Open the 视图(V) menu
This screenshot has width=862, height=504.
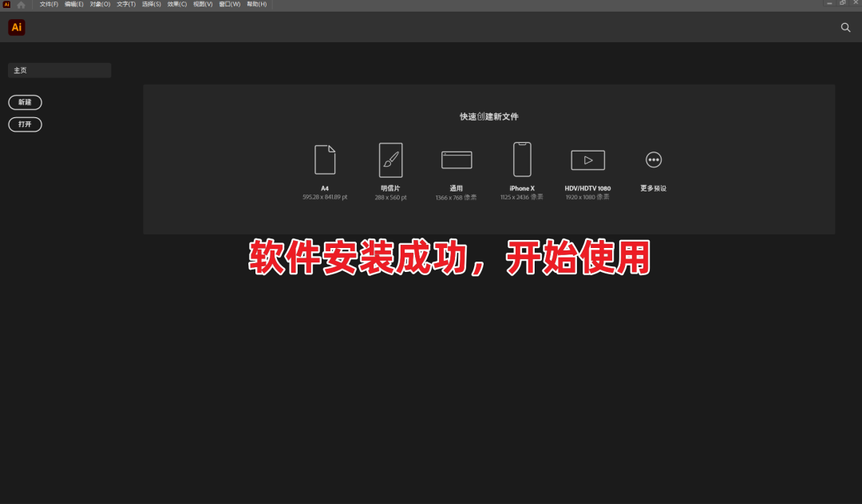pos(203,5)
